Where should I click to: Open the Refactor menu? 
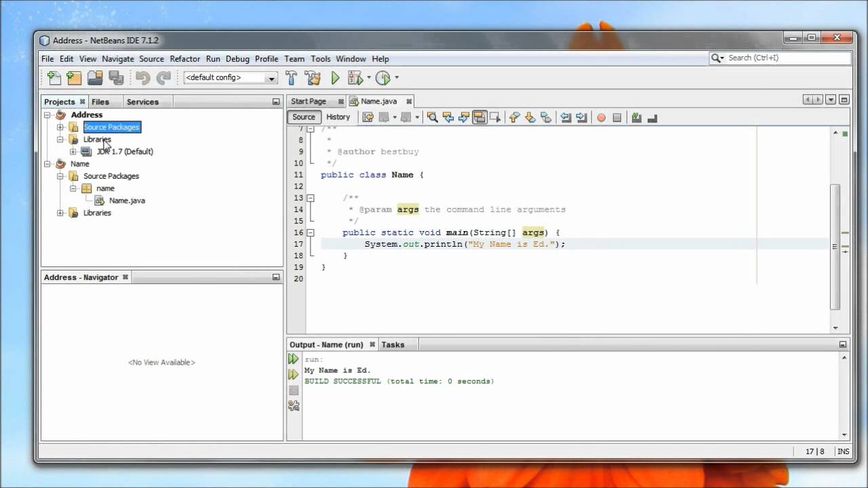[x=185, y=59]
